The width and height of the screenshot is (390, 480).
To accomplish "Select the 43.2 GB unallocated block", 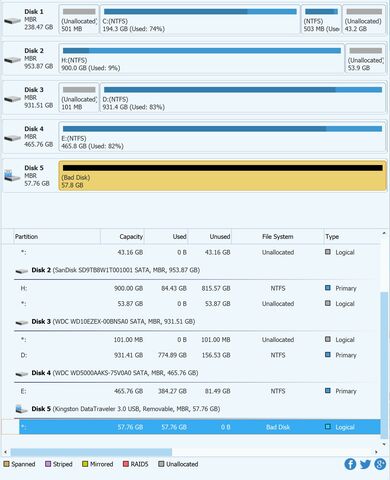I will tap(364, 19).
